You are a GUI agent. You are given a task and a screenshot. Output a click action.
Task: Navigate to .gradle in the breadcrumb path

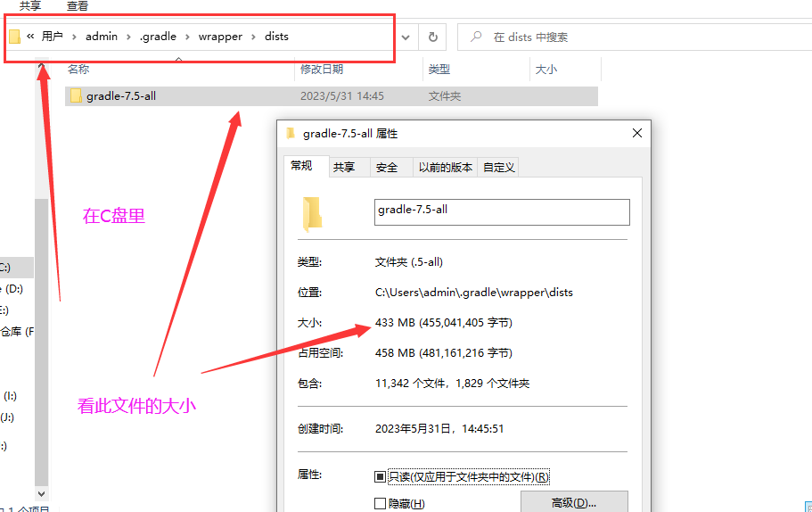coord(158,37)
